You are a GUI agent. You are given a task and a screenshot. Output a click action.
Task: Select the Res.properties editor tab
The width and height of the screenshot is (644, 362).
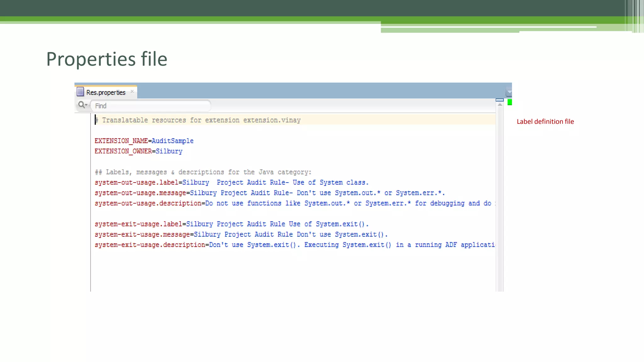tap(106, 92)
